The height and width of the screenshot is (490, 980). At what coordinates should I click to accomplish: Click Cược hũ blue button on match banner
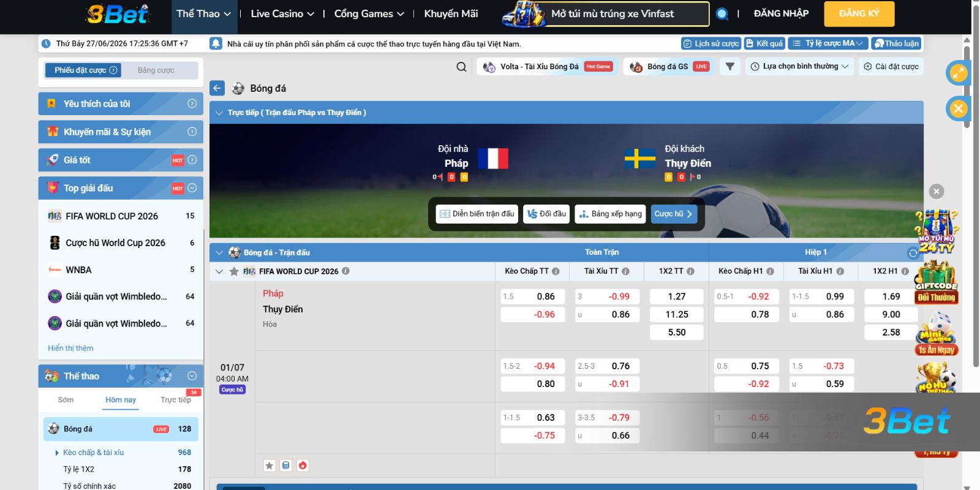674,214
